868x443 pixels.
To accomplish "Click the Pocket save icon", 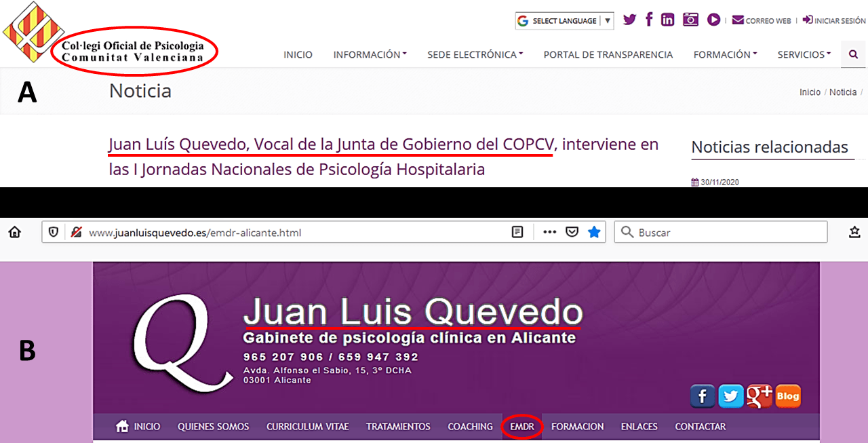I will [x=572, y=232].
